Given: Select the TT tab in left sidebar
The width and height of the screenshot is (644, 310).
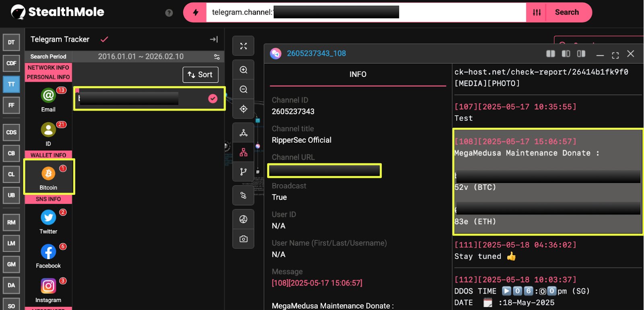Looking at the screenshot, I should 11,84.
